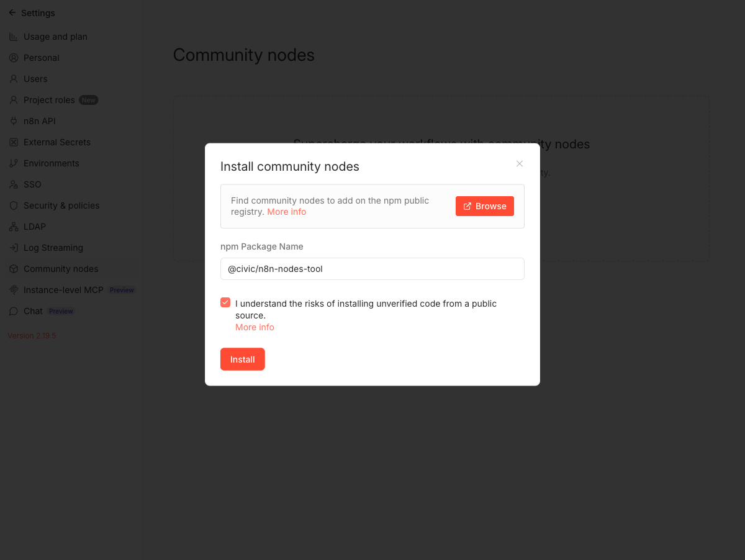
Task: Open SSO settings
Action: (32, 184)
